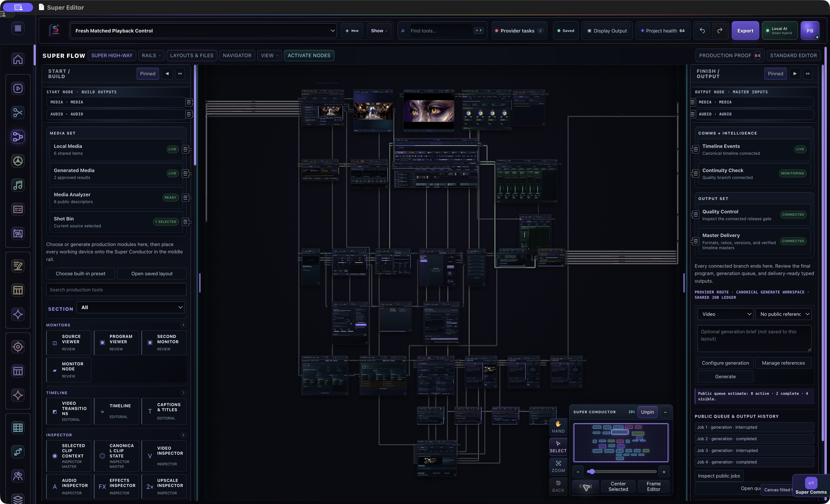Open the grid spreadsheet icon in sidebar
This screenshot has width=830, height=504.
pos(18,428)
